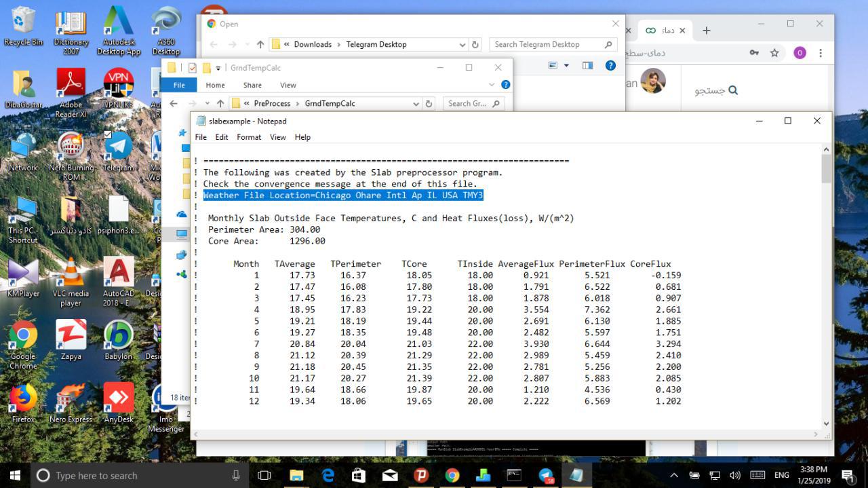Launch AnyDesk from the desktop
The height and width of the screenshot is (488, 868).
point(119,402)
